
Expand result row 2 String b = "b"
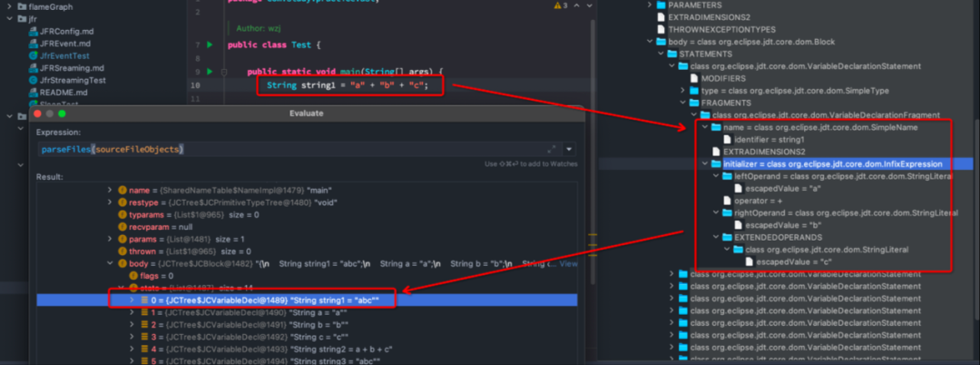132,324
